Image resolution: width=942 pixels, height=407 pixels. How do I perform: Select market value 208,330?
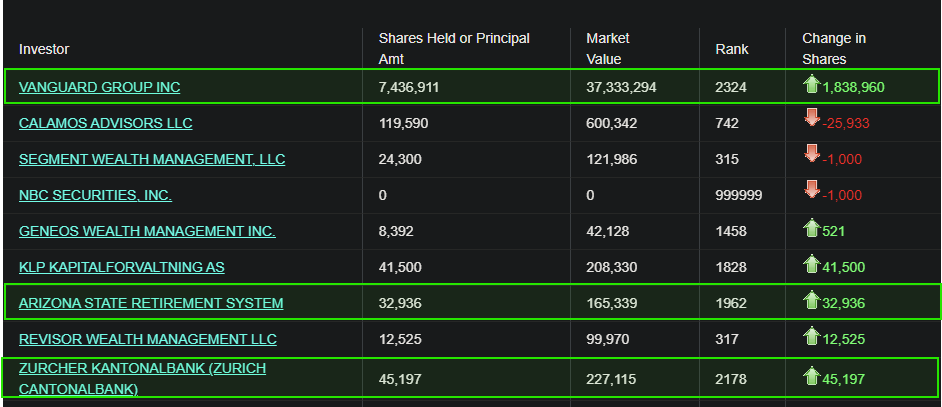click(x=612, y=268)
